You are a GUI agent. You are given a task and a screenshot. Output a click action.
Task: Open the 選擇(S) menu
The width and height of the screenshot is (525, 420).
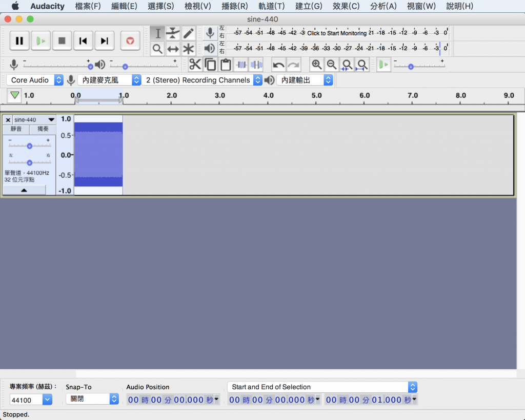pos(160,6)
